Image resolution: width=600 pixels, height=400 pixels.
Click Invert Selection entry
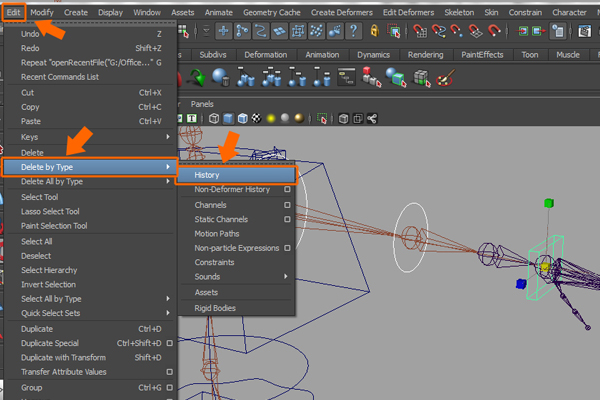point(91,284)
